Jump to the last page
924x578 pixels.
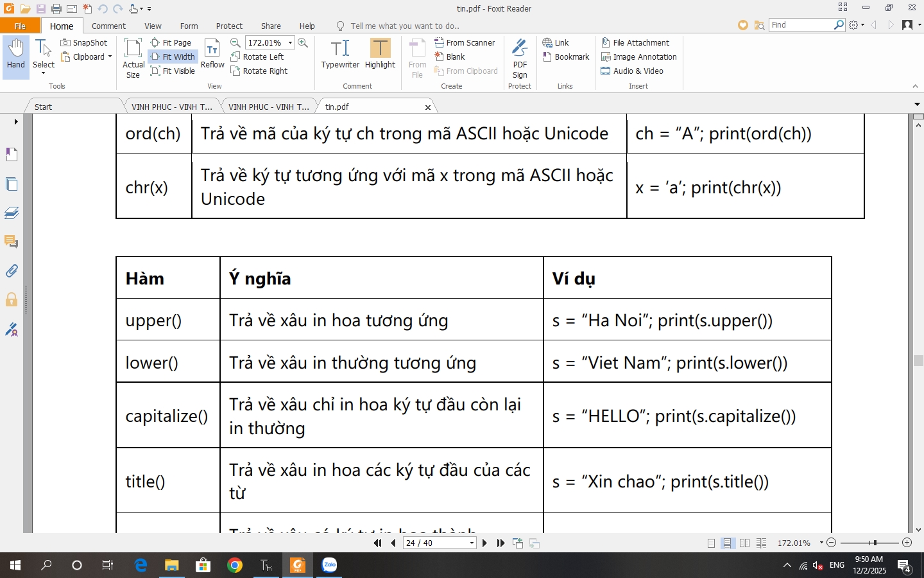tap(501, 543)
